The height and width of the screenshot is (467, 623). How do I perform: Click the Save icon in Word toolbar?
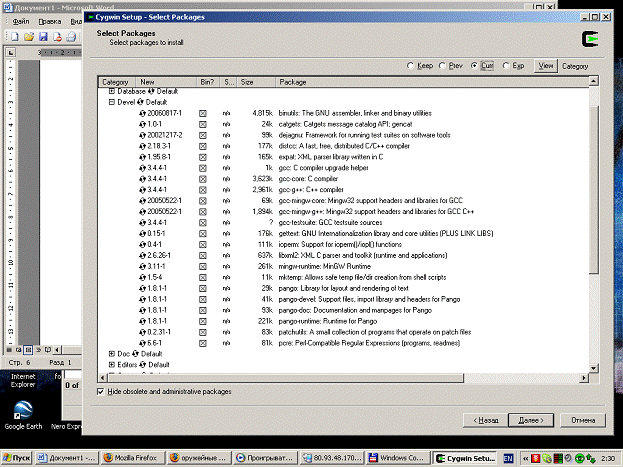click(43, 37)
